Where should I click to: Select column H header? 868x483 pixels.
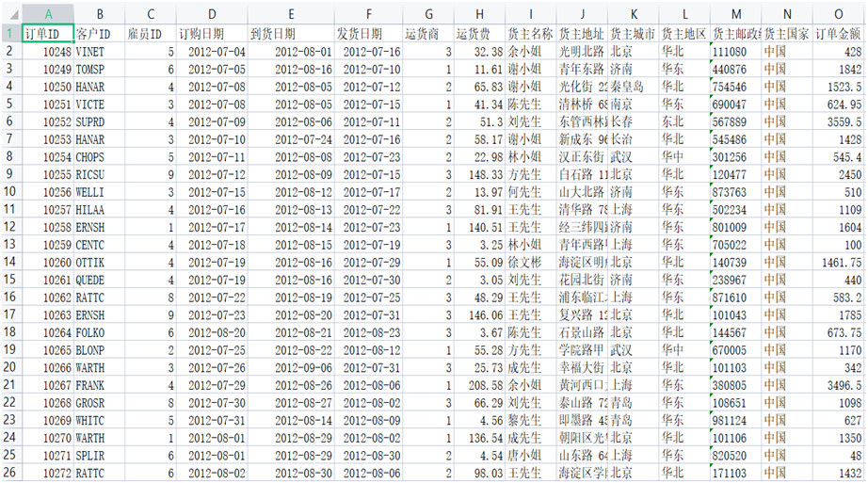tap(479, 14)
